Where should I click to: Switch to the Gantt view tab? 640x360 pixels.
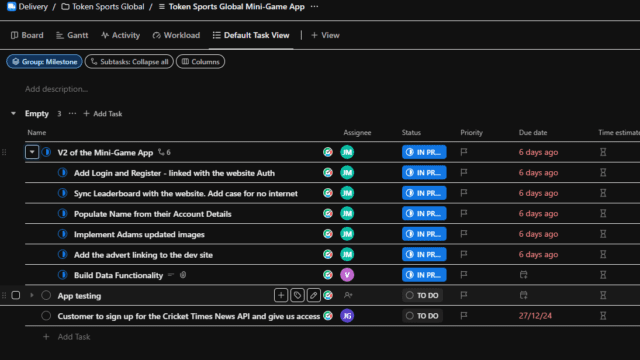coord(72,36)
